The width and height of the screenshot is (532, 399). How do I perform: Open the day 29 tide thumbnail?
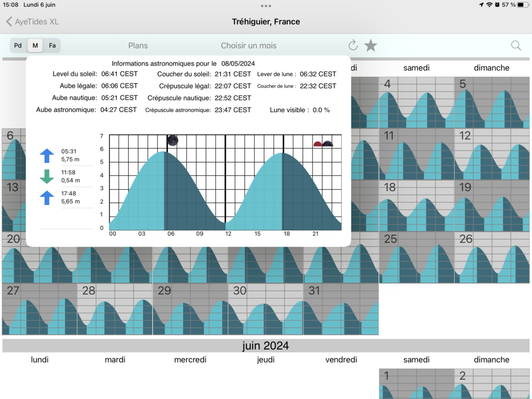(x=190, y=309)
